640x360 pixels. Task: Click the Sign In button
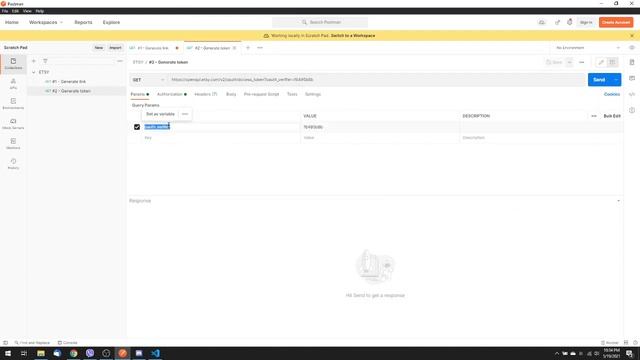click(x=586, y=22)
